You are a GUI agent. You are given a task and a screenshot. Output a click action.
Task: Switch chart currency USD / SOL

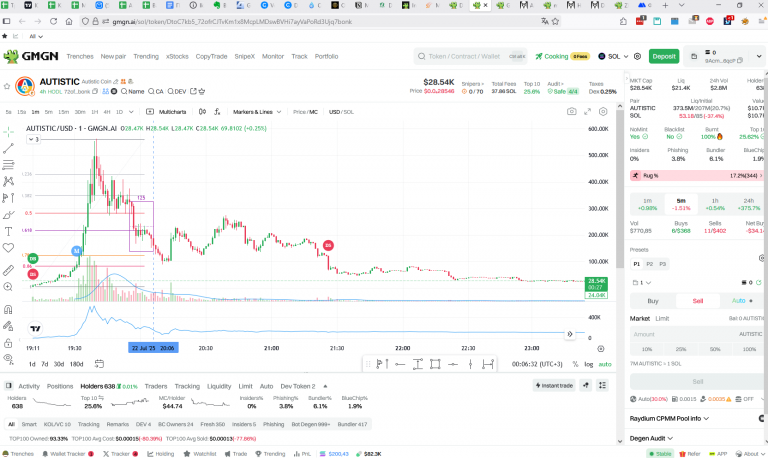[341, 112]
